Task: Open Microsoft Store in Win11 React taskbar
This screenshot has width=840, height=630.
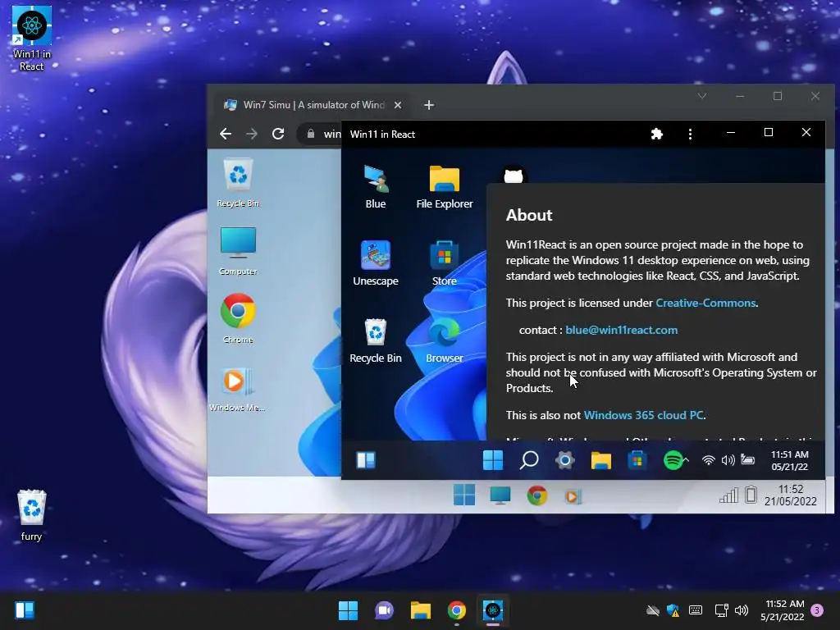Action: [x=637, y=459]
